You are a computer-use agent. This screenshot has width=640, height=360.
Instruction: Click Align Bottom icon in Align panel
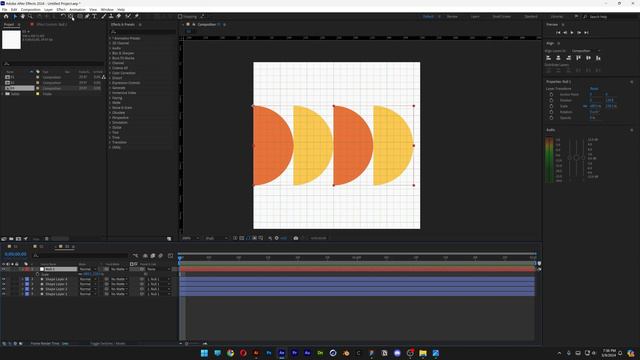click(598, 58)
